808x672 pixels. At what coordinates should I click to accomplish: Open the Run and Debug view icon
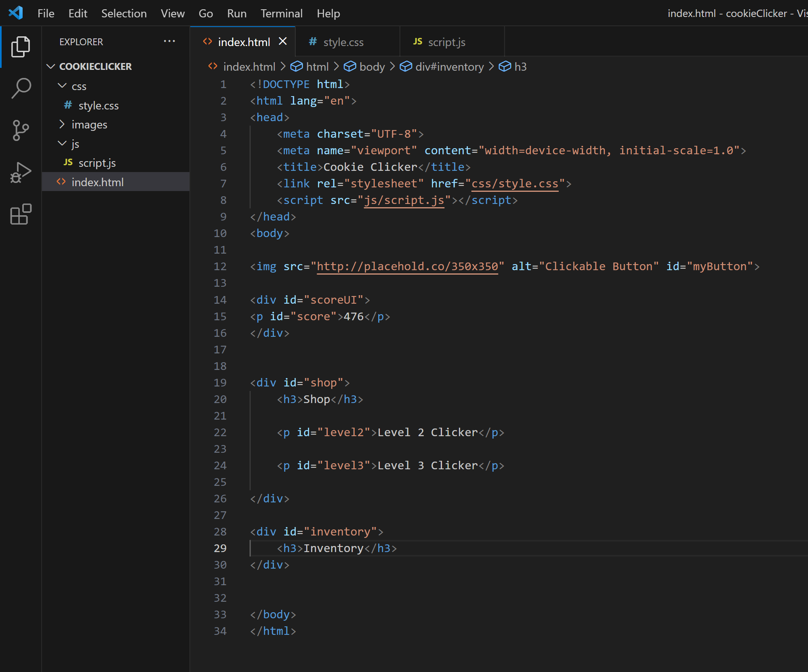tap(21, 172)
